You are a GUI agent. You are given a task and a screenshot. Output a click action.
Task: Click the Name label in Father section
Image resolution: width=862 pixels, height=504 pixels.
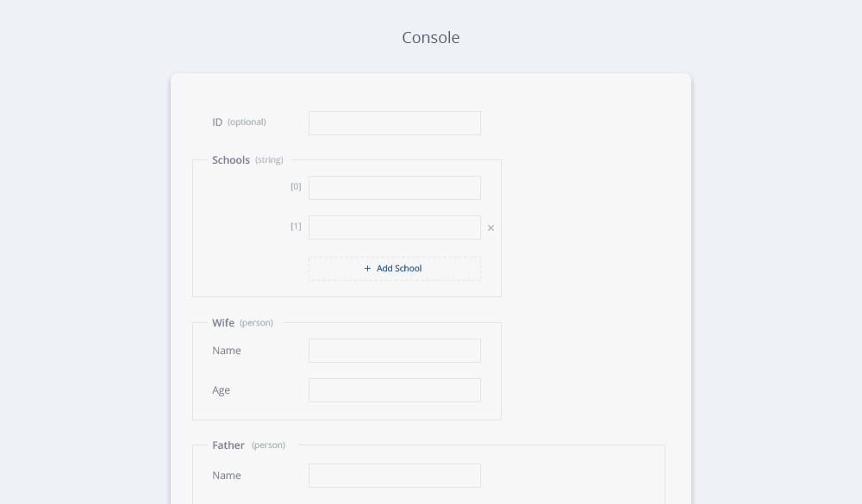tap(227, 476)
